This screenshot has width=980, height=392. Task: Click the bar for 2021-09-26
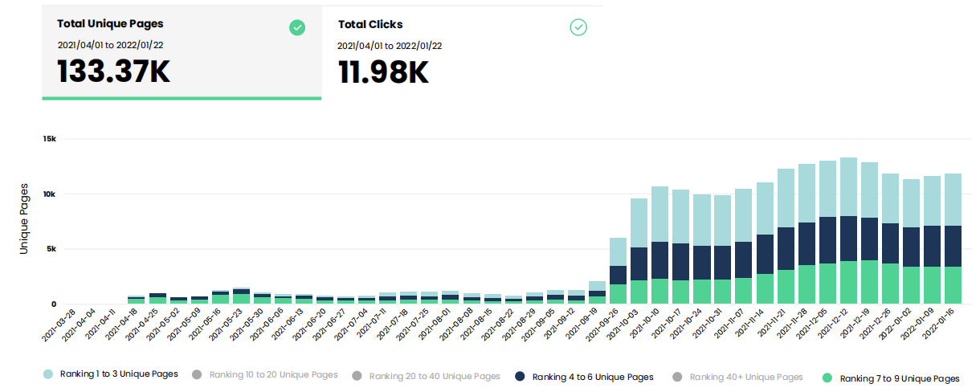click(618, 271)
